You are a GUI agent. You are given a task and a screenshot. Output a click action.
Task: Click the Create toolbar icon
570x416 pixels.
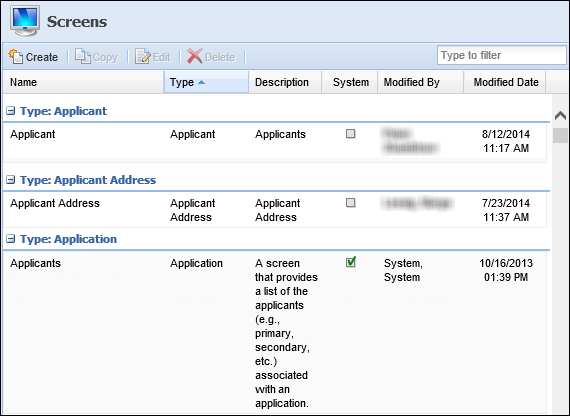coord(16,56)
